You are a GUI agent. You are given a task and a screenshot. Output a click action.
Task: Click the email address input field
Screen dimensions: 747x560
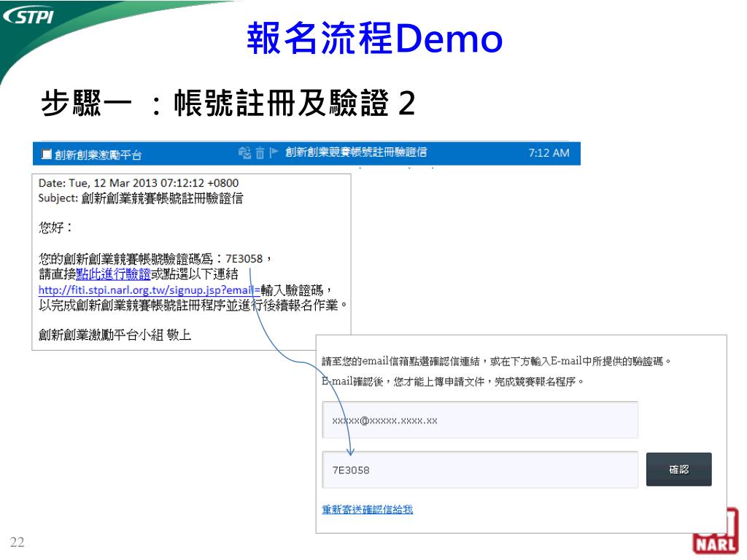pyautogui.click(x=480, y=420)
